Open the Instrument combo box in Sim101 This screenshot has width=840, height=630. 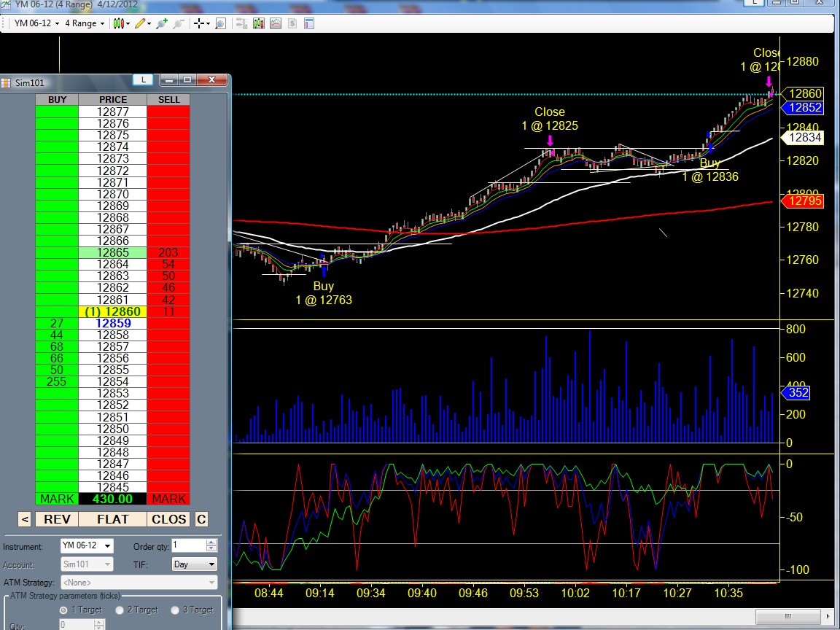coord(86,546)
